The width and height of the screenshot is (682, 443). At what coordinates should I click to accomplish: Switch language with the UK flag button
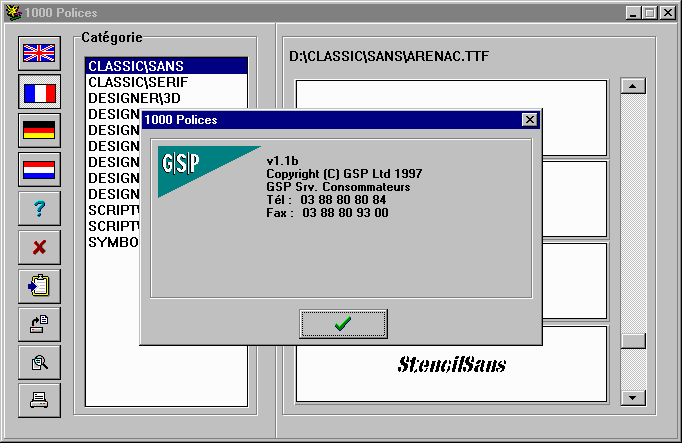[x=39, y=55]
